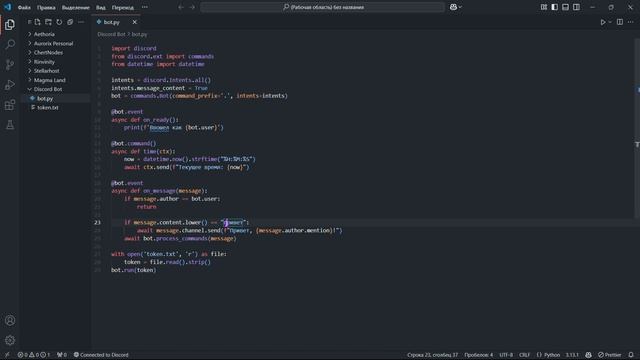Toggle the bottom panel visibility
Screen dimensions: 640x360
[565, 7]
